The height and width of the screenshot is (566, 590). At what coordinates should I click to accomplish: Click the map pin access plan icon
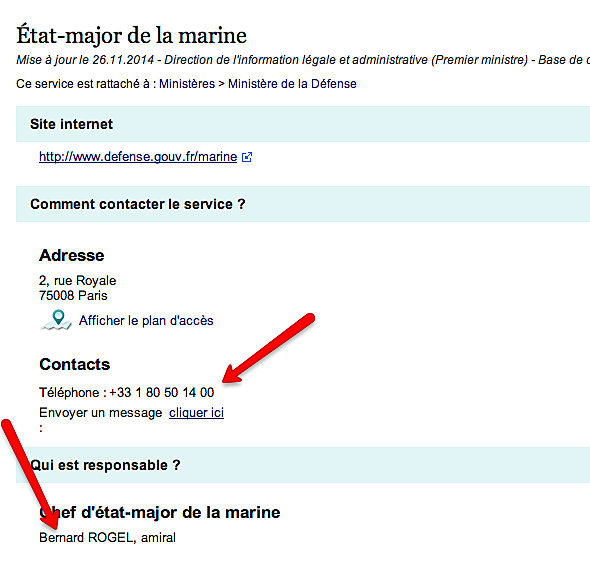tap(56, 320)
